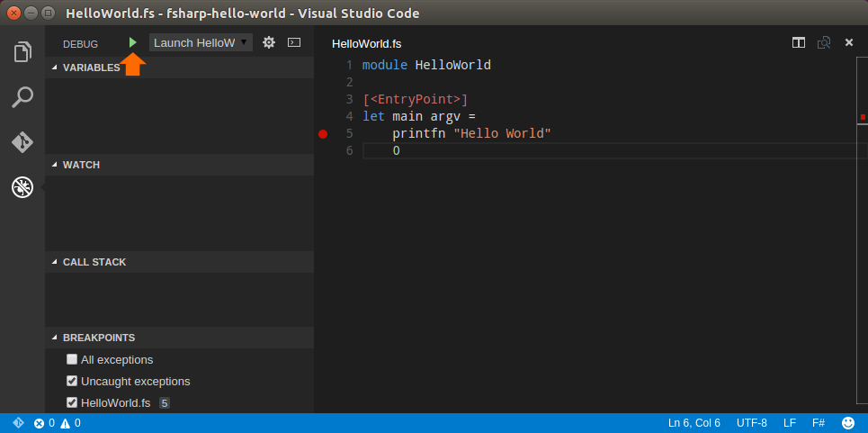
Task: Open the Launch HelloW configuration dropdown
Action: [201, 42]
